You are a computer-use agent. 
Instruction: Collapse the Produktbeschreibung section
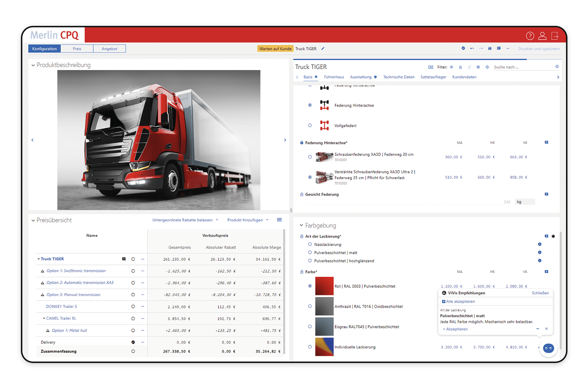tap(33, 65)
